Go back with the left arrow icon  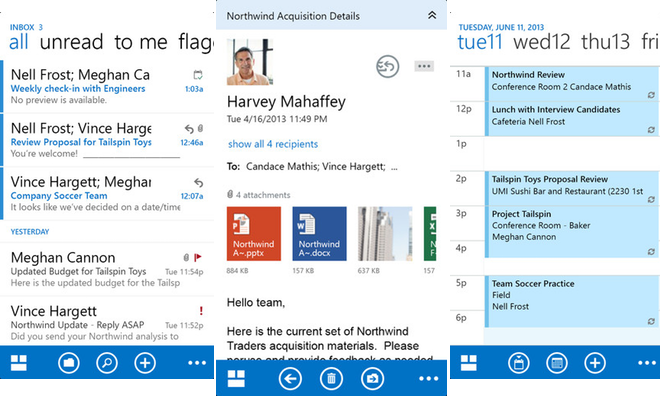pos(290,379)
